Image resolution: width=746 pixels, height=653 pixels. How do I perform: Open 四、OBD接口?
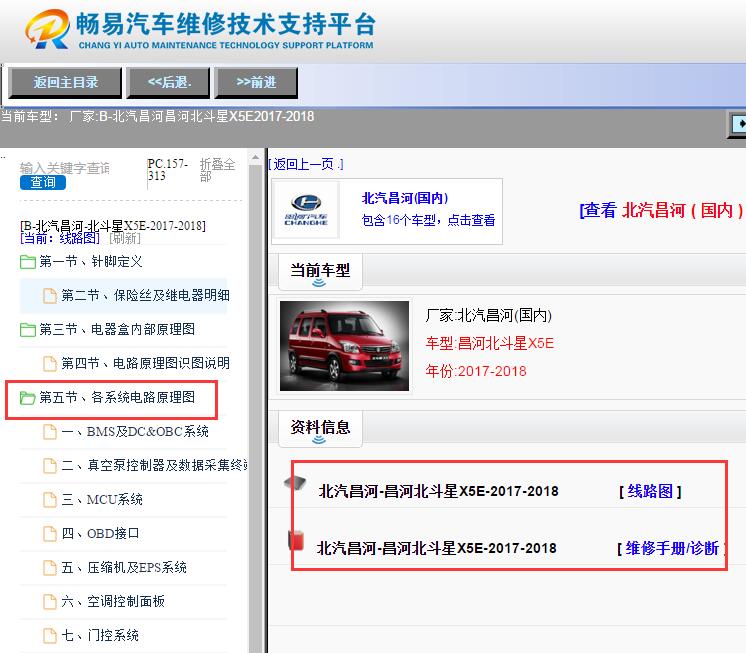100,533
